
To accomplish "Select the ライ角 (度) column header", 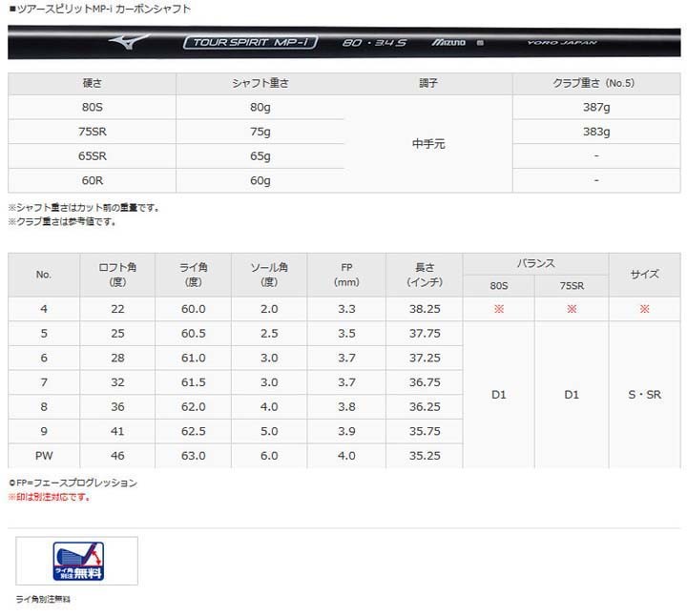I will [x=193, y=275].
